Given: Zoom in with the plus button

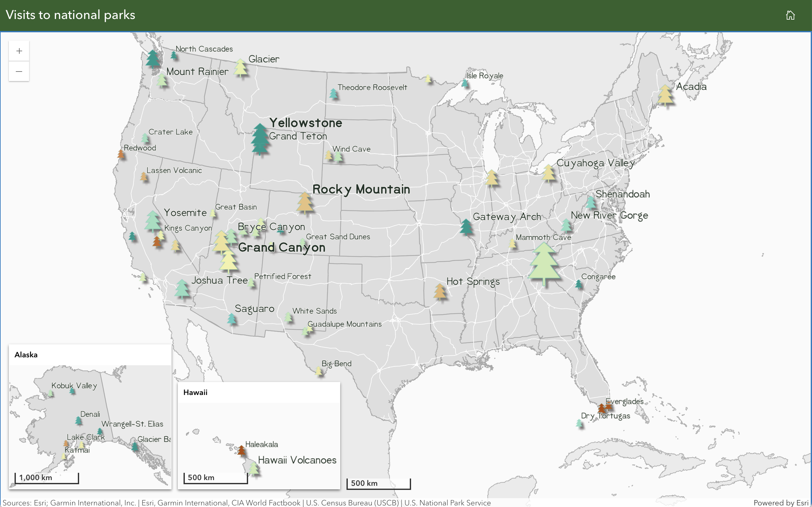Looking at the screenshot, I should [19, 51].
